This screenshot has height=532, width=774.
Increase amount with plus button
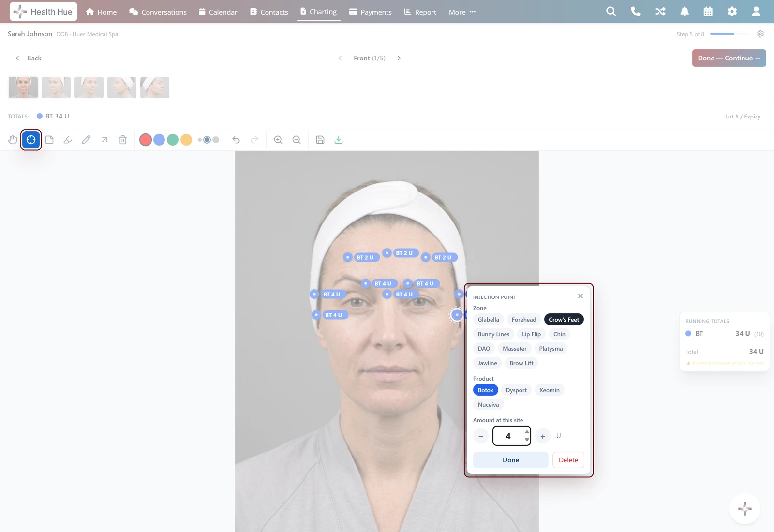click(x=543, y=436)
